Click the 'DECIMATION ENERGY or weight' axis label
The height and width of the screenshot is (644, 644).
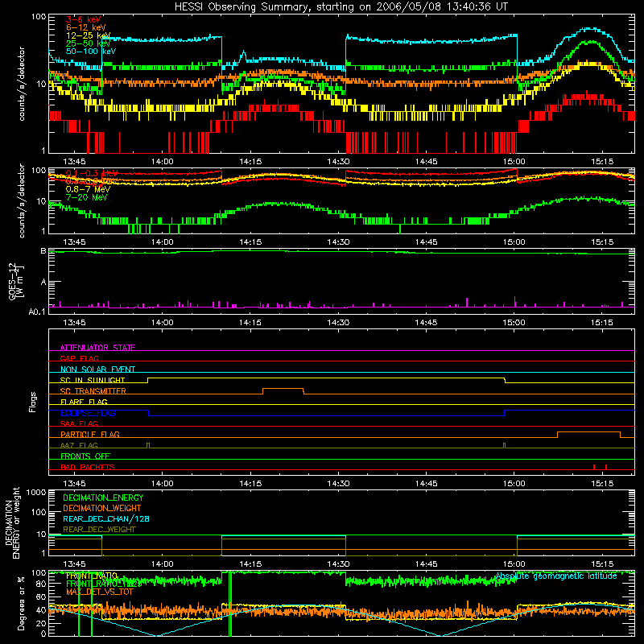(13, 522)
